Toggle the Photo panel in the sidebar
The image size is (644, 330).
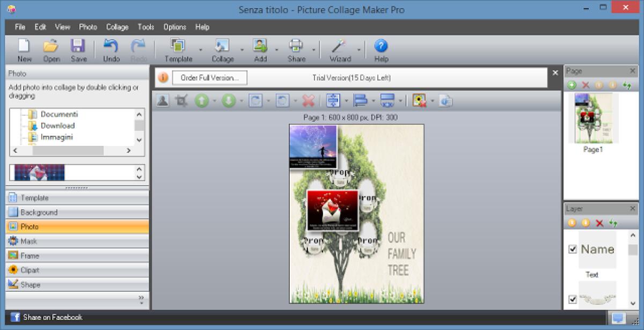click(x=77, y=226)
